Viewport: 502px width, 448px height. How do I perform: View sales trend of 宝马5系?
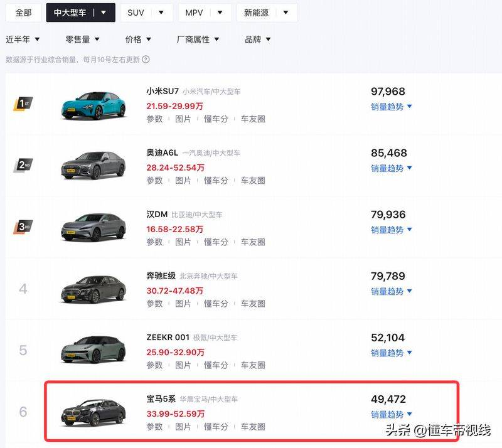(389, 414)
